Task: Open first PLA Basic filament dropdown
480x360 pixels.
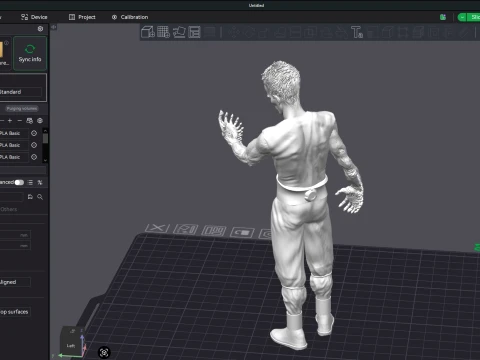Action: pyautogui.click(x=14, y=133)
